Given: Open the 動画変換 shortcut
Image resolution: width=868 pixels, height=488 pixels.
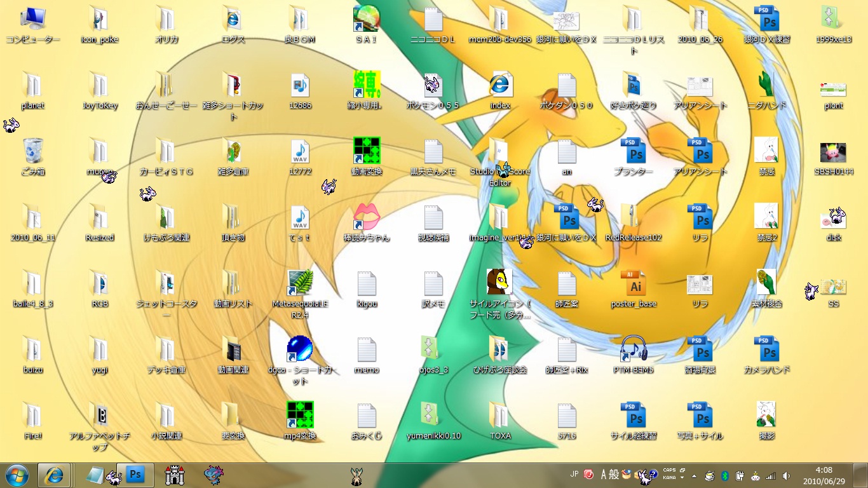Looking at the screenshot, I should (x=367, y=158).
